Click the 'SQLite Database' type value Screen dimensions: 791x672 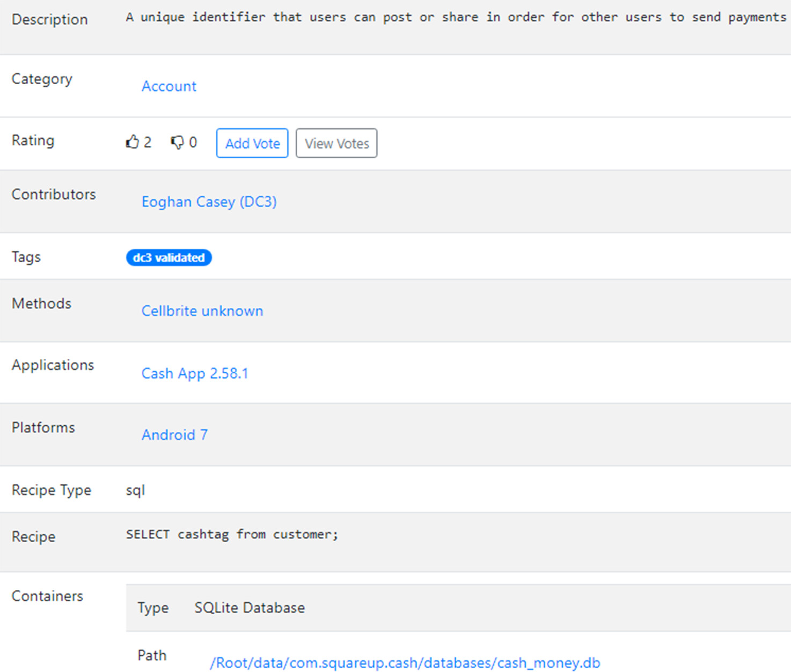pyautogui.click(x=250, y=608)
